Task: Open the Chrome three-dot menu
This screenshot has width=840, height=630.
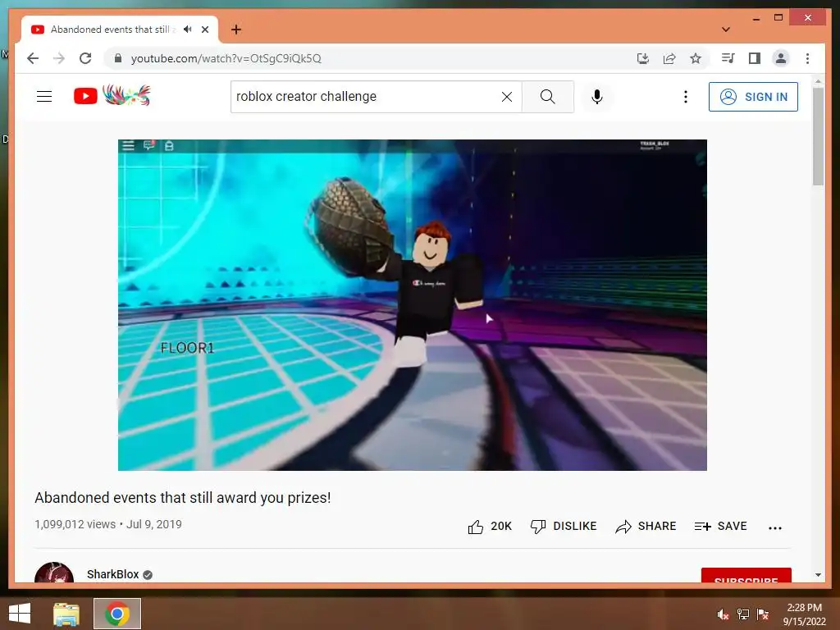Action: [x=807, y=58]
